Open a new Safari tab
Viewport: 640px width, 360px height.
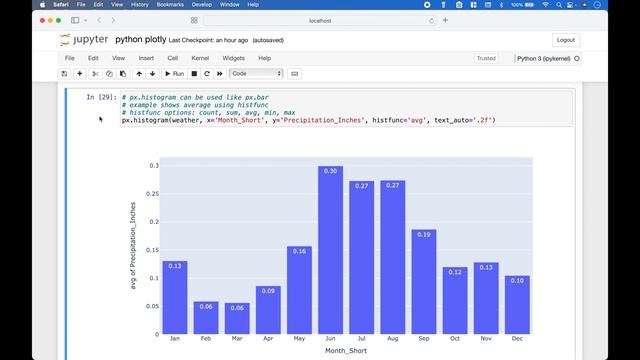pyautogui.click(x=445, y=20)
